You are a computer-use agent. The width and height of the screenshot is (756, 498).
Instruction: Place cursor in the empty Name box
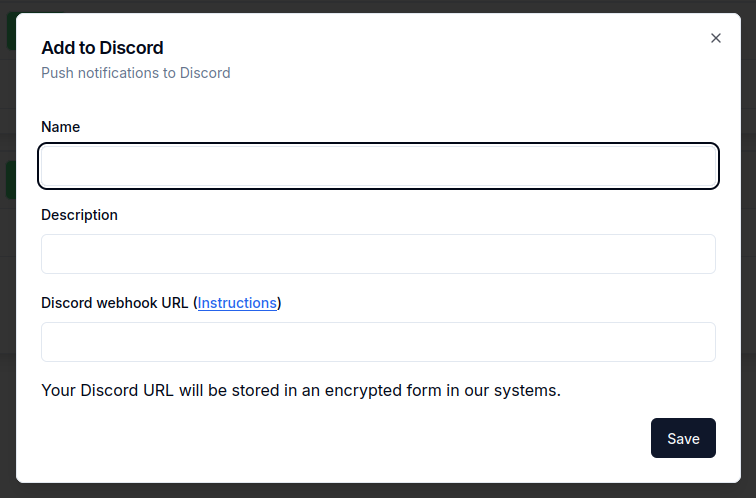[x=378, y=166]
